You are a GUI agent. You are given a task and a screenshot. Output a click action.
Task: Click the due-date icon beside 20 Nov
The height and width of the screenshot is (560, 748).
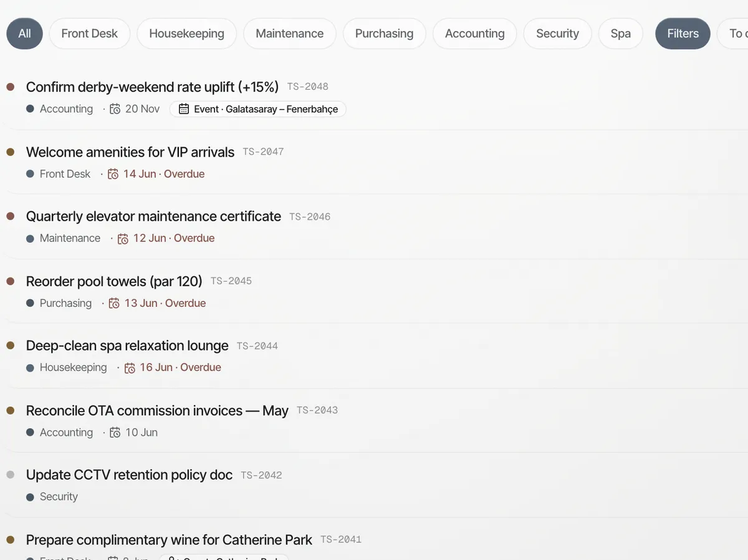click(x=115, y=109)
